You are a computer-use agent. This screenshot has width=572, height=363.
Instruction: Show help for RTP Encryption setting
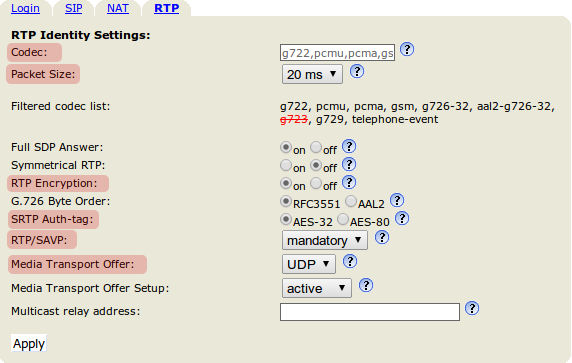point(349,182)
